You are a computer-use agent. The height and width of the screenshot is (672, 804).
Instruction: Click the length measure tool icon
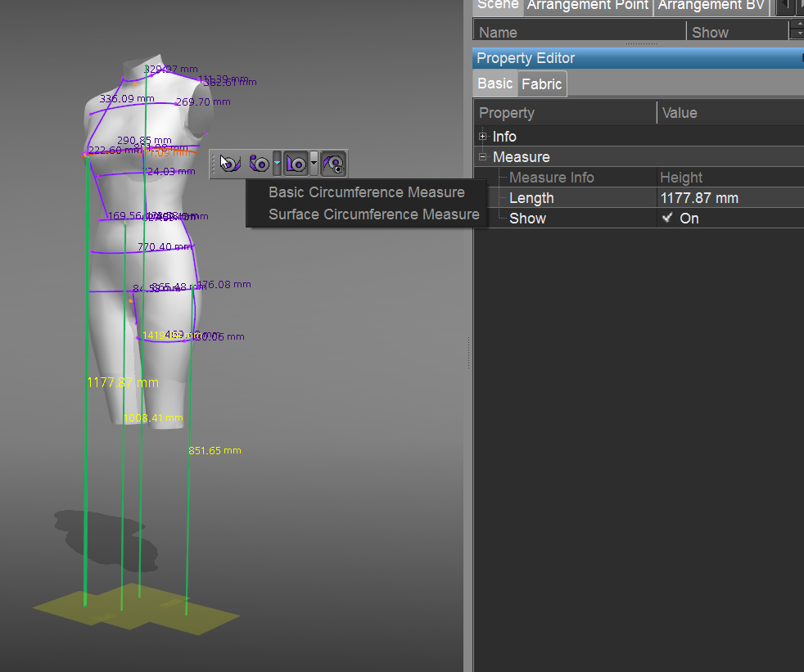tap(296, 164)
